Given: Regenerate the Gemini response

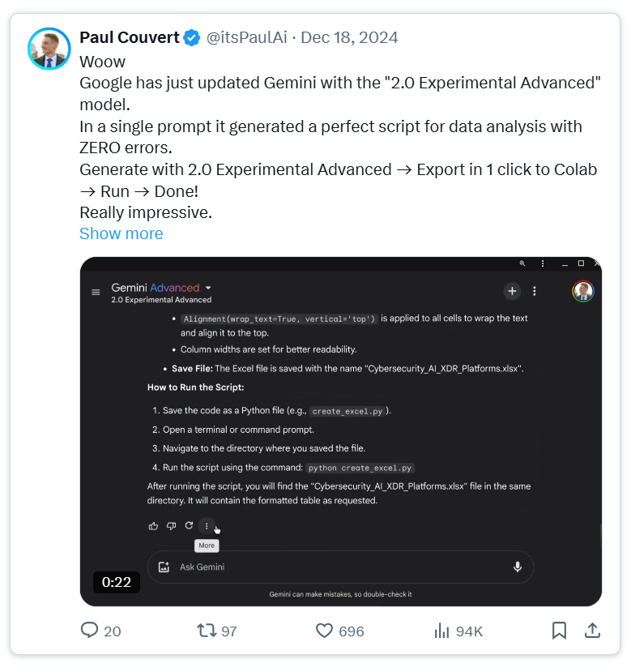Looking at the screenshot, I should [189, 525].
